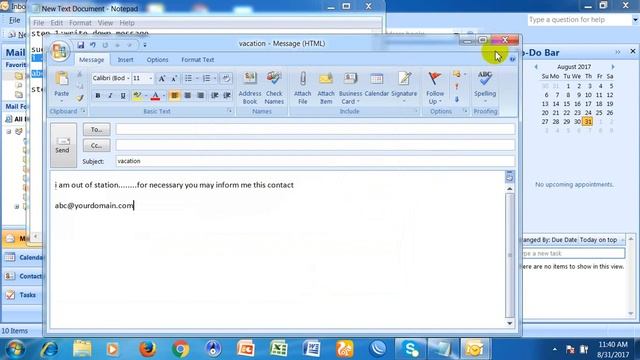Image resolution: width=640 pixels, height=360 pixels.
Task: Right-align the message text
Action: [x=200, y=96]
